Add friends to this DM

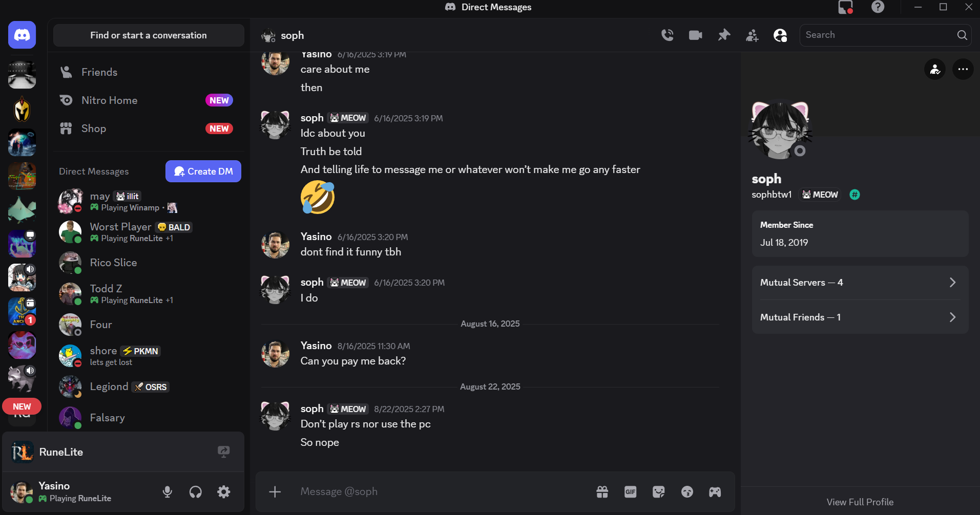(x=752, y=35)
